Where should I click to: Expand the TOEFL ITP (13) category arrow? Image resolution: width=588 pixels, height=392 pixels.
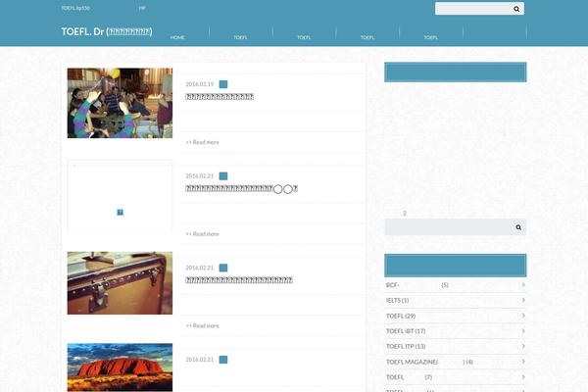(523, 346)
